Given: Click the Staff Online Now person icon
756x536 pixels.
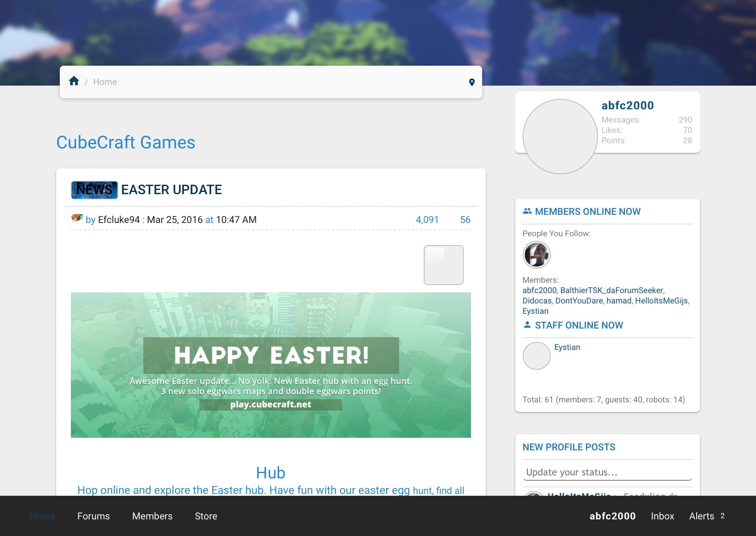Looking at the screenshot, I should click(x=527, y=325).
